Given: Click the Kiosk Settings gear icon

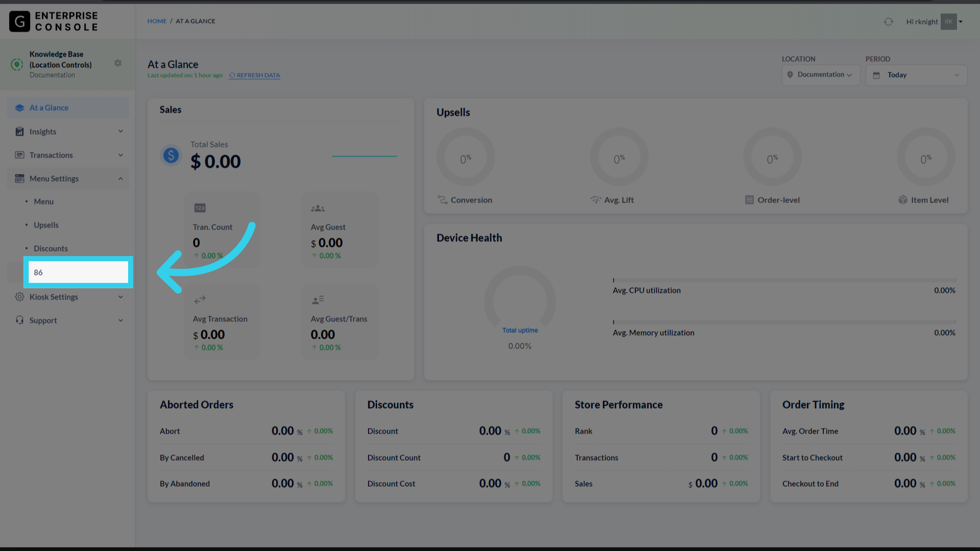Looking at the screenshot, I should tap(19, 297).
